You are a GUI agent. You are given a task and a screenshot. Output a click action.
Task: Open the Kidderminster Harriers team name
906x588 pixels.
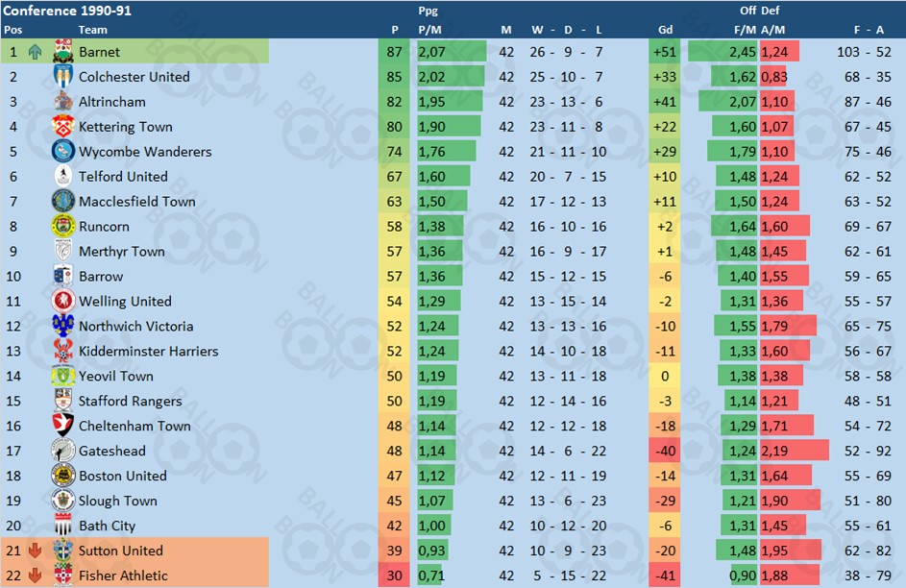pyautogui.click(x=148, y=351)
